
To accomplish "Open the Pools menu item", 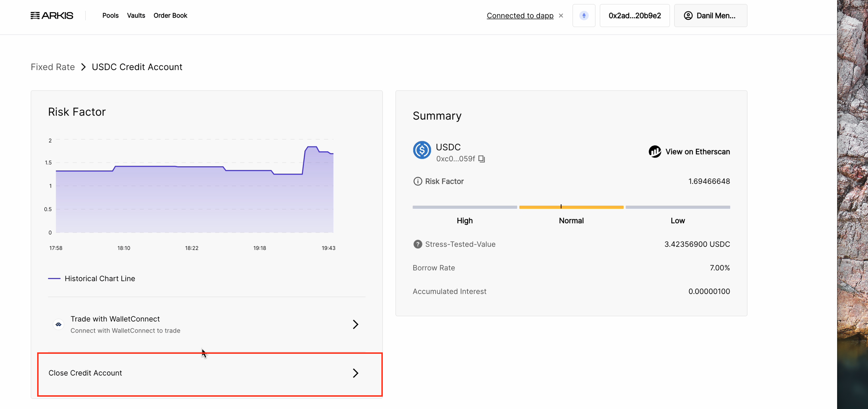I will coord(111,15).
